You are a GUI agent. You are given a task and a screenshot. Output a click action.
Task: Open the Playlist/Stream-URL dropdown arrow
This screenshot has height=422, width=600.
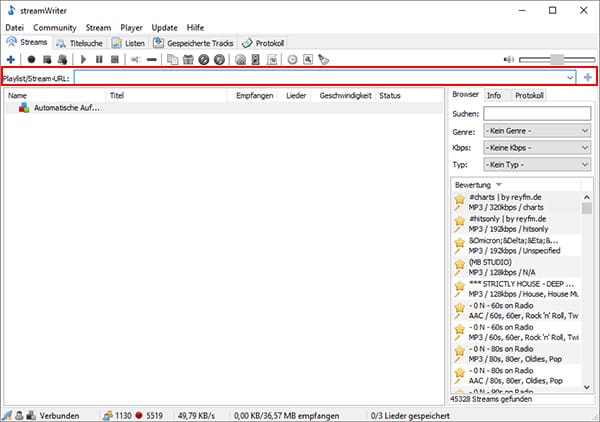coord(570,78)
